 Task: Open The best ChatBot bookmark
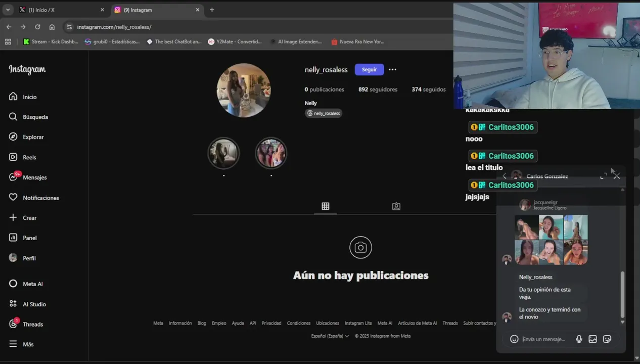[x=174, y=41]
